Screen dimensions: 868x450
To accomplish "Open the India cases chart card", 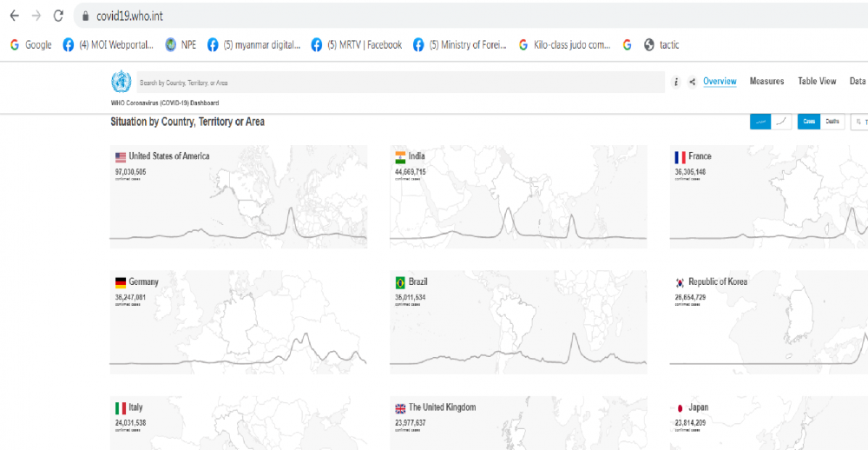I will [x=517, y=196].
